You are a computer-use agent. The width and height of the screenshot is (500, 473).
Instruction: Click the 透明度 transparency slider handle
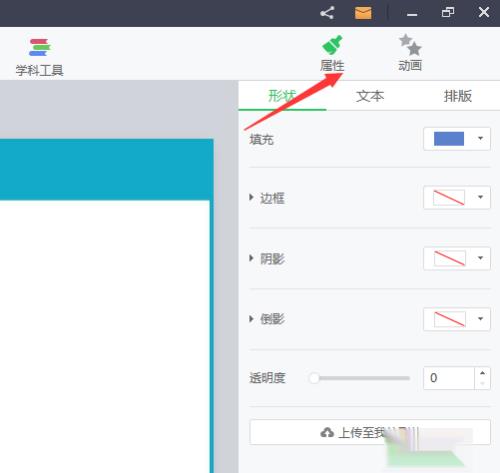coord(314,378)
